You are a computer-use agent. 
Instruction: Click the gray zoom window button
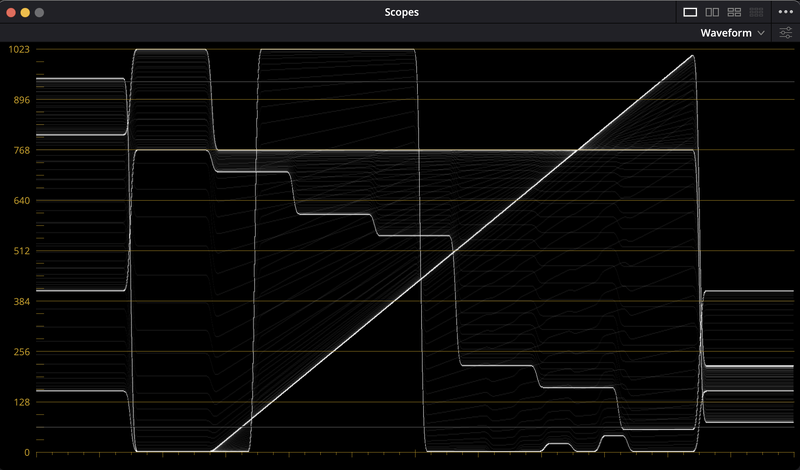pyautogui.click(x=40, y=13)
